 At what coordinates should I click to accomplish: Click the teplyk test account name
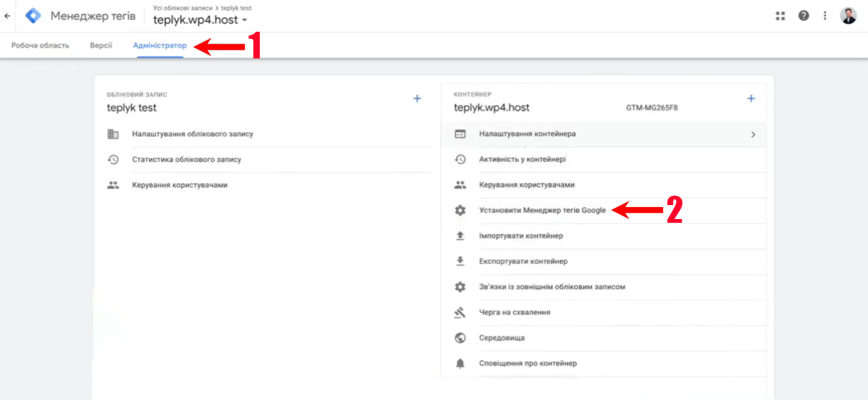(131, 108)
